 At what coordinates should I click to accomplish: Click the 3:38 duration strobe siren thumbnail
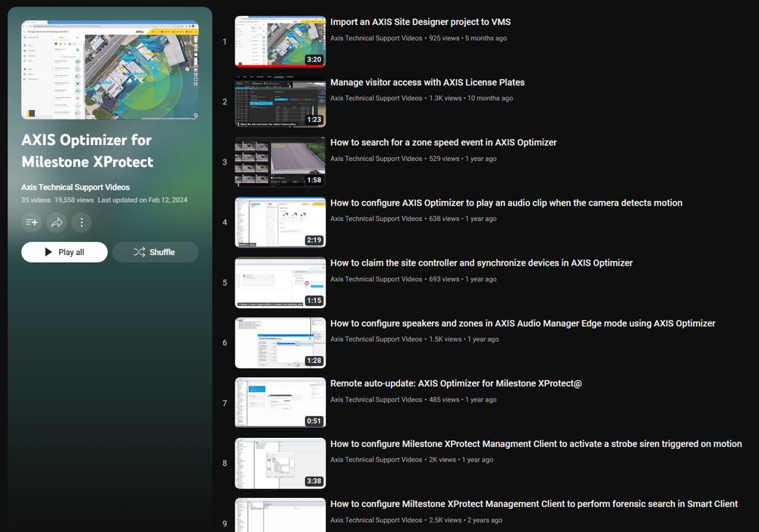[x=280, y=463]
